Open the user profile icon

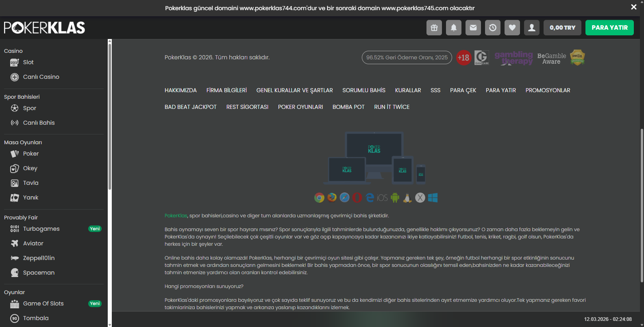coord(532,28)
